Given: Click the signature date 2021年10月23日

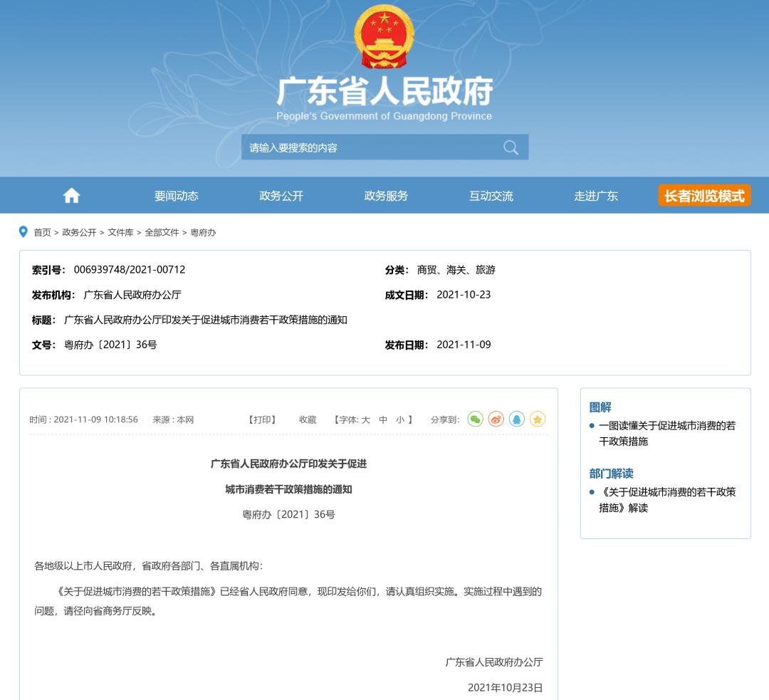Looking at the screenshot, I should (x=505, y=688).
